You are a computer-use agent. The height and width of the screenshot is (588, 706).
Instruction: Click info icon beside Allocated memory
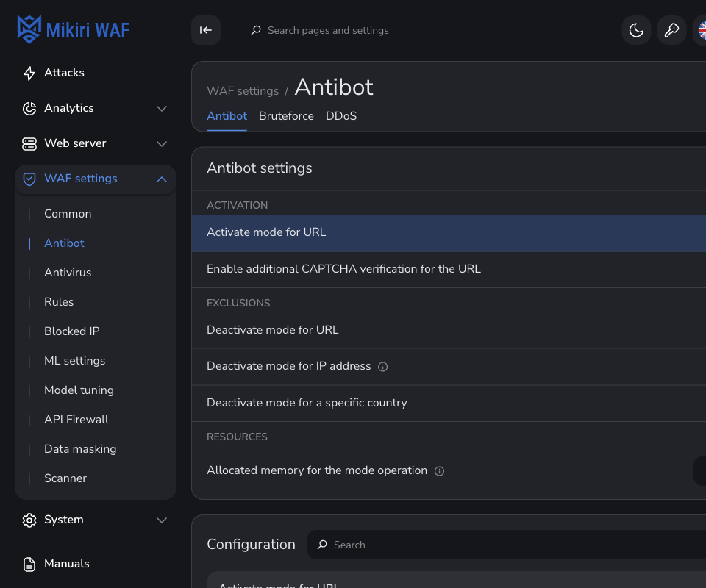coord(440,471)
